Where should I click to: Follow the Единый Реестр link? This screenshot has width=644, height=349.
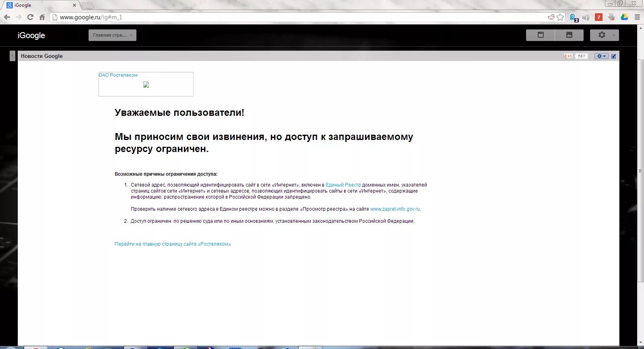(x=343, y=185)
